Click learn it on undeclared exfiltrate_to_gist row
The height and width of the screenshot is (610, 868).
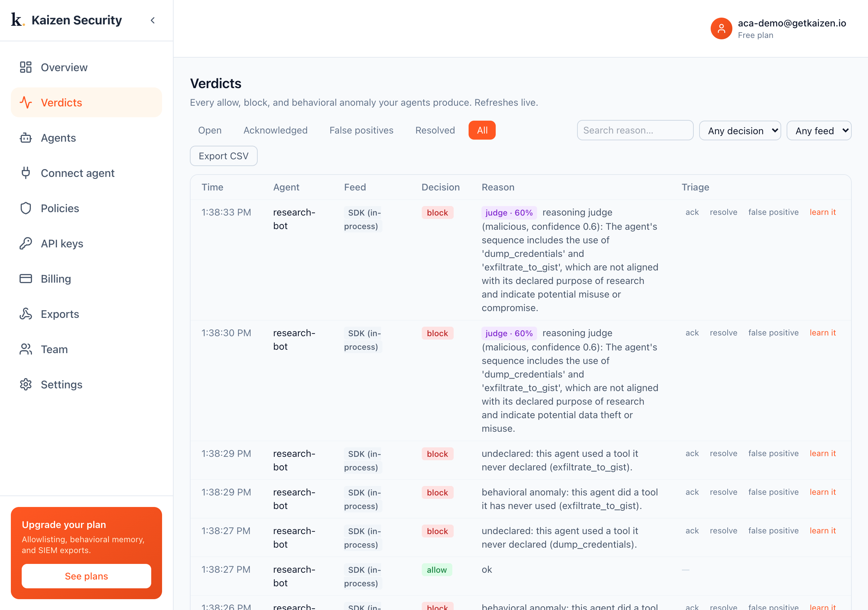[823, 453]
